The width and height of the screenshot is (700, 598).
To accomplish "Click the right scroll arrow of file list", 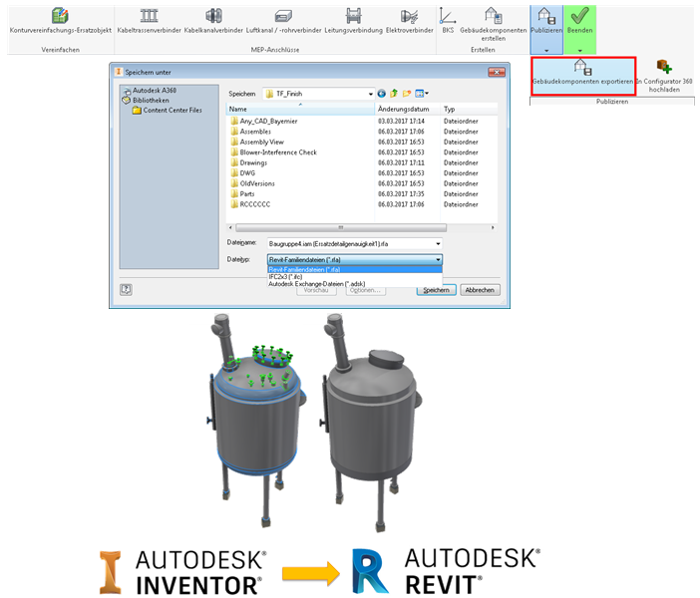I will pyautogui.click(x=493, y=227).
